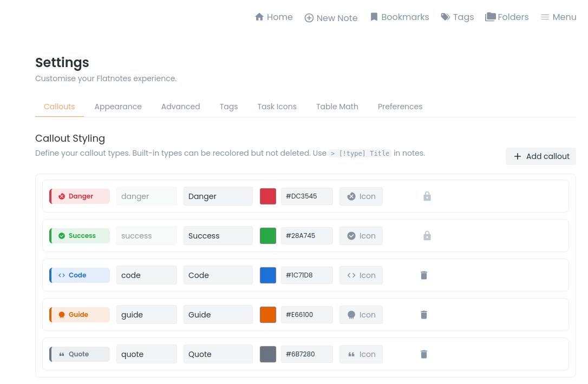Click the gray Quote preview badge
This screenshot has width=588, height=384.
click(x=80, y=354)
